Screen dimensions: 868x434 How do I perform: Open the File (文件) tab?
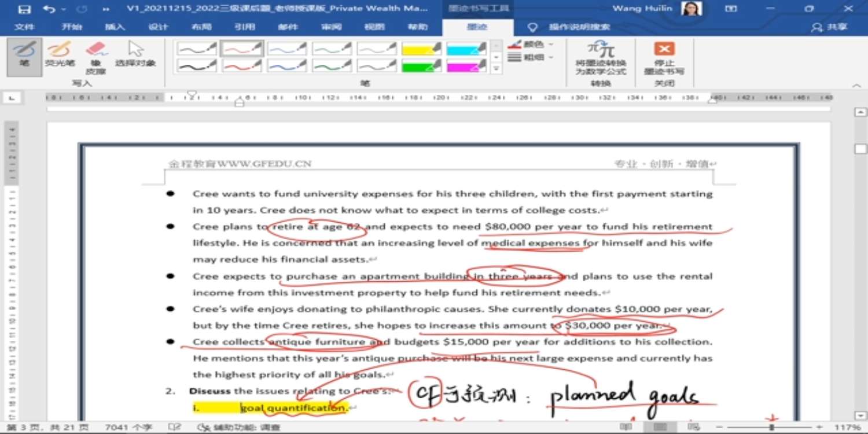coord(24,27)
